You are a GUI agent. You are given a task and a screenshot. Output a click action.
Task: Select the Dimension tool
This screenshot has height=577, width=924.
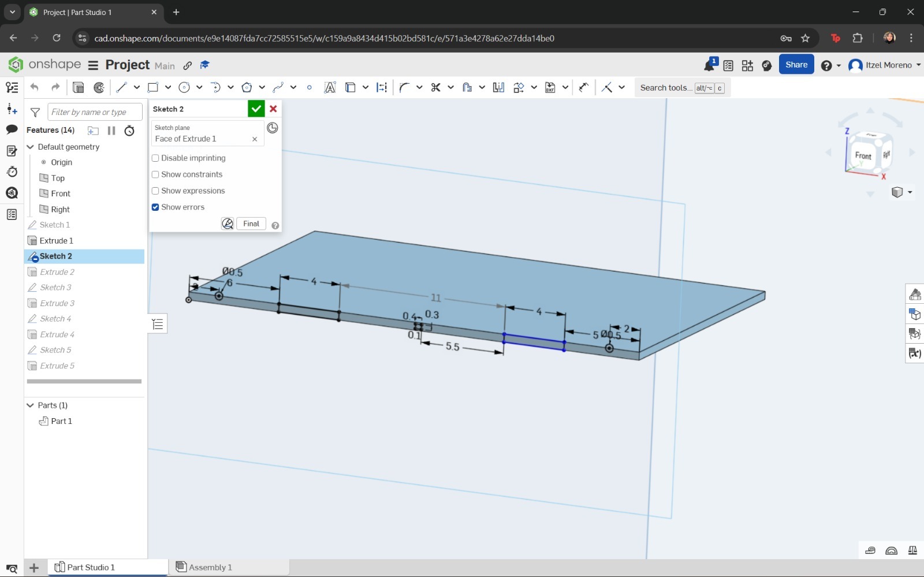coord(381,87)
